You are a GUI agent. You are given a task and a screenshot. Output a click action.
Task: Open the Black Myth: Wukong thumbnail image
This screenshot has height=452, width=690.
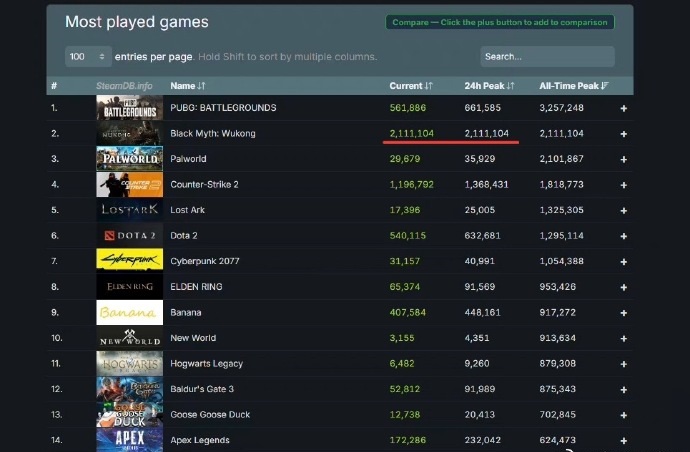[x=129, y=133]
